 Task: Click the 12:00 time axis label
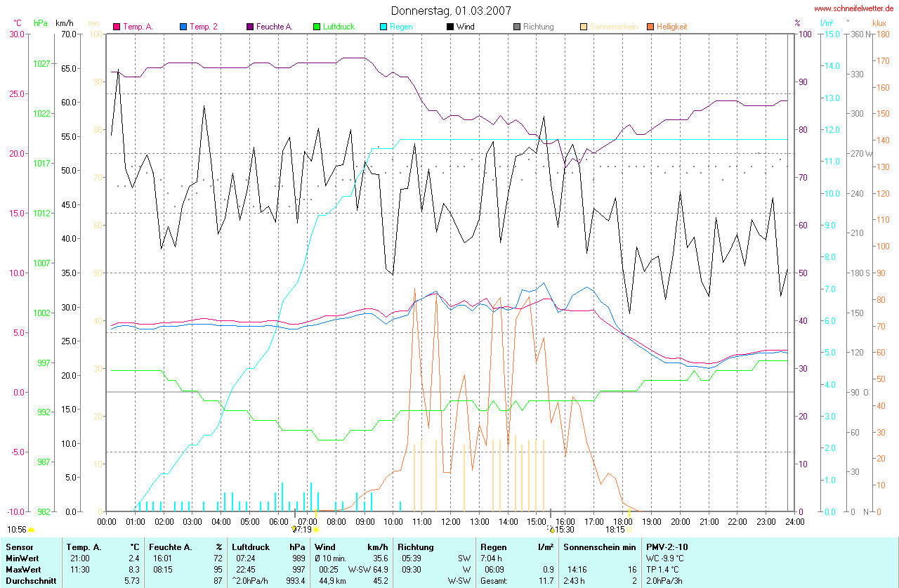[450, 521]
